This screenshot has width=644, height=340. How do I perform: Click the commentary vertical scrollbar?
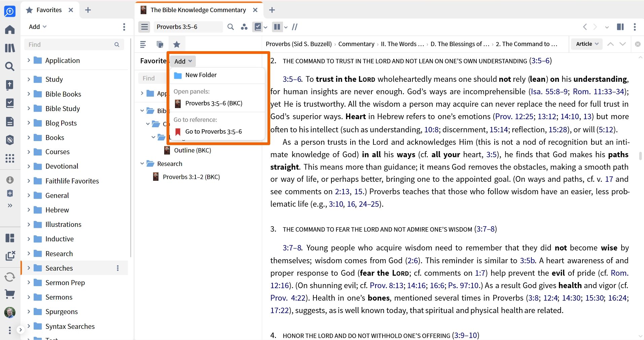tap(640, 156)
